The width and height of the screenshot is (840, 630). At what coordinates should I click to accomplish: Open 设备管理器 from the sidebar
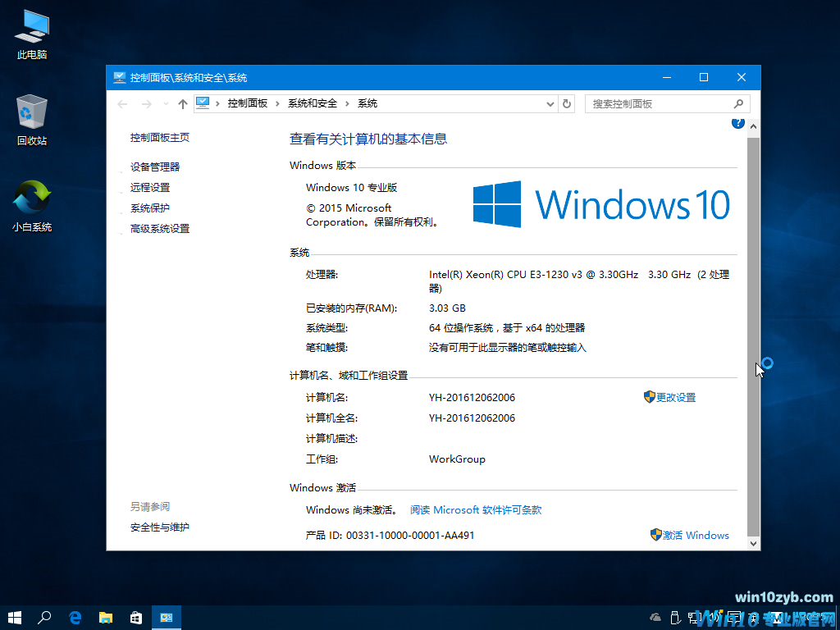(154, 167)
